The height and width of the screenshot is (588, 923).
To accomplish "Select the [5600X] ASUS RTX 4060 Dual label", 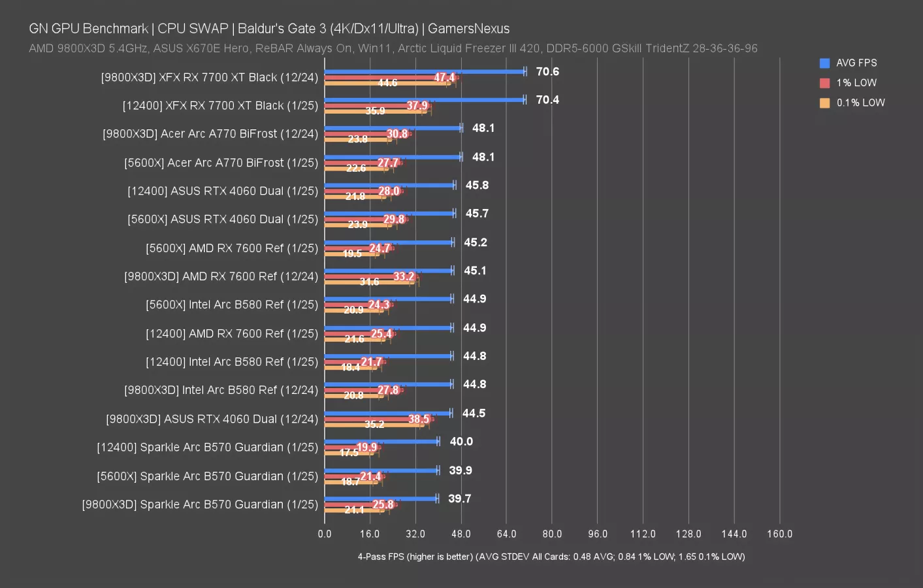I will pos(222,220).
